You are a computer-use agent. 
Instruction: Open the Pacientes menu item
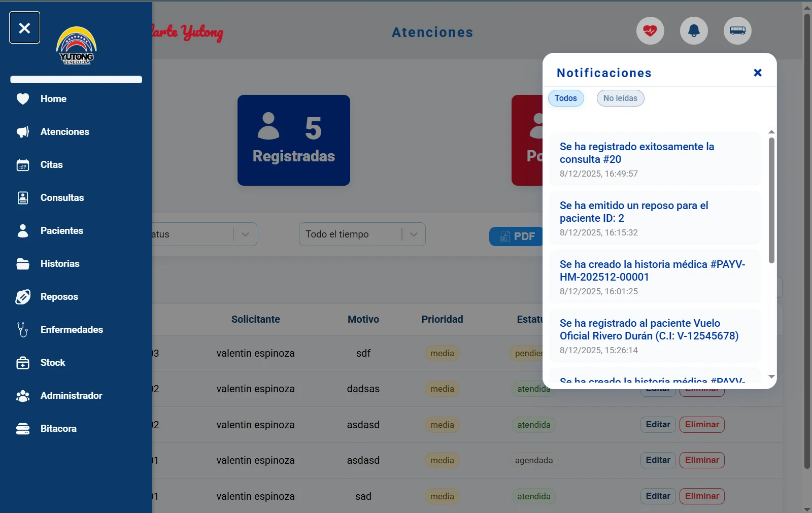click(62, 231)
